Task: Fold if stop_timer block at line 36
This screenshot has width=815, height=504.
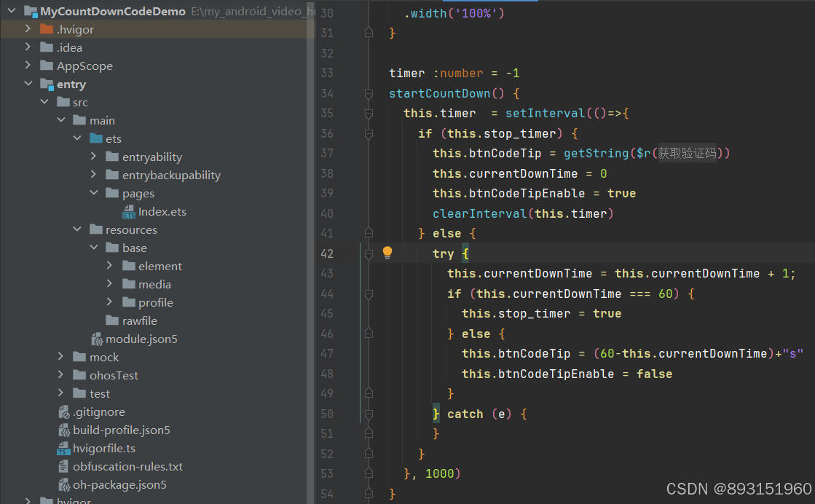Action: point(369,133)
